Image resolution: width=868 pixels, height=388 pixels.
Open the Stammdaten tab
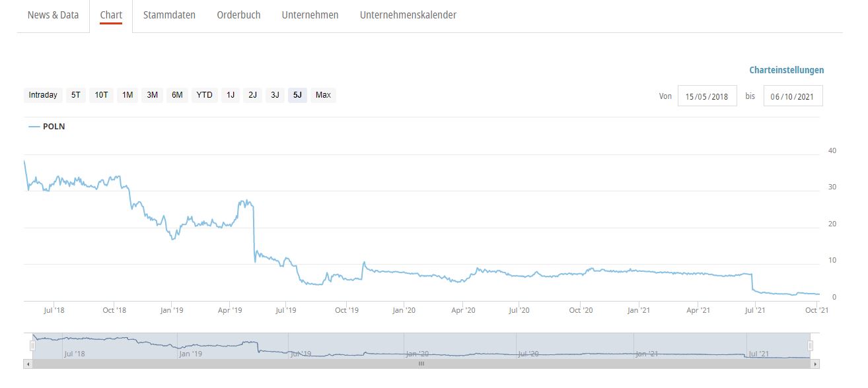click(x=169, y=15)
